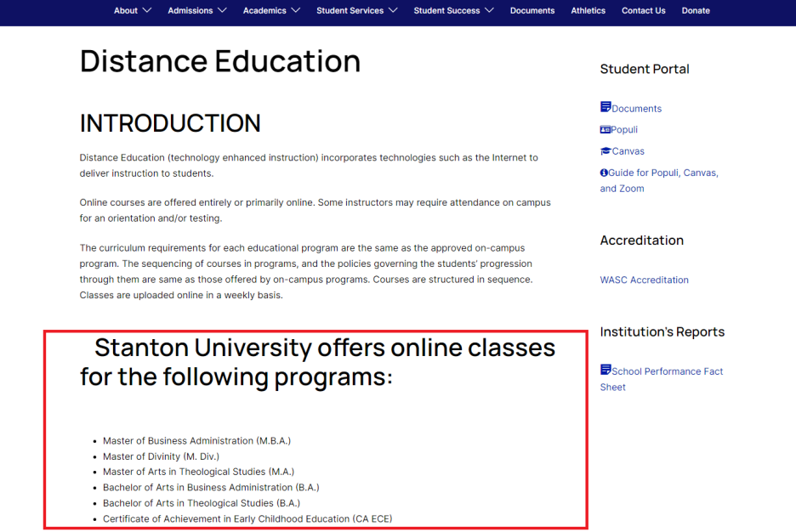Viewport: 796px width, 532px height.
Task: Open the Student Services menu
Action: pyautogui.click(x=350, y=11)
